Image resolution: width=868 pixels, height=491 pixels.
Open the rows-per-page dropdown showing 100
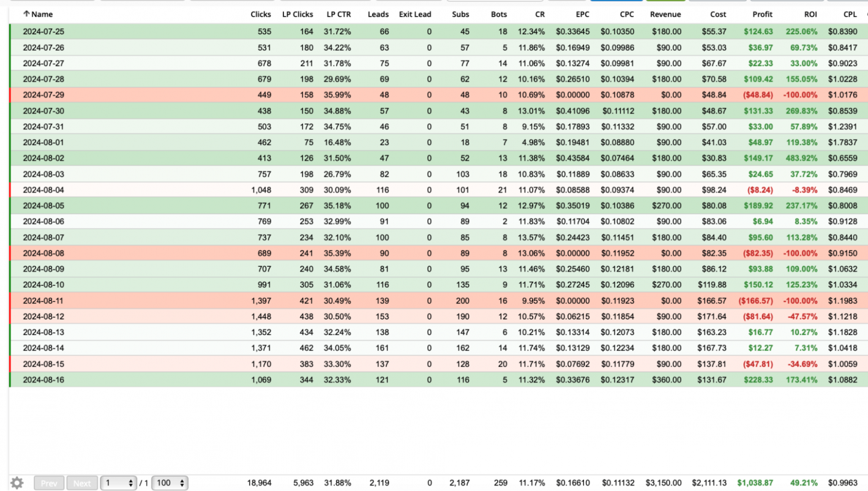click(x=170, y=483)
